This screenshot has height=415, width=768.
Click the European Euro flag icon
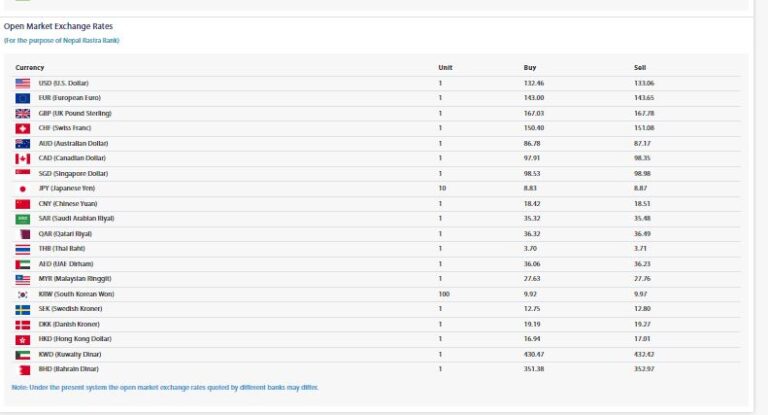[x=22, y=98]
